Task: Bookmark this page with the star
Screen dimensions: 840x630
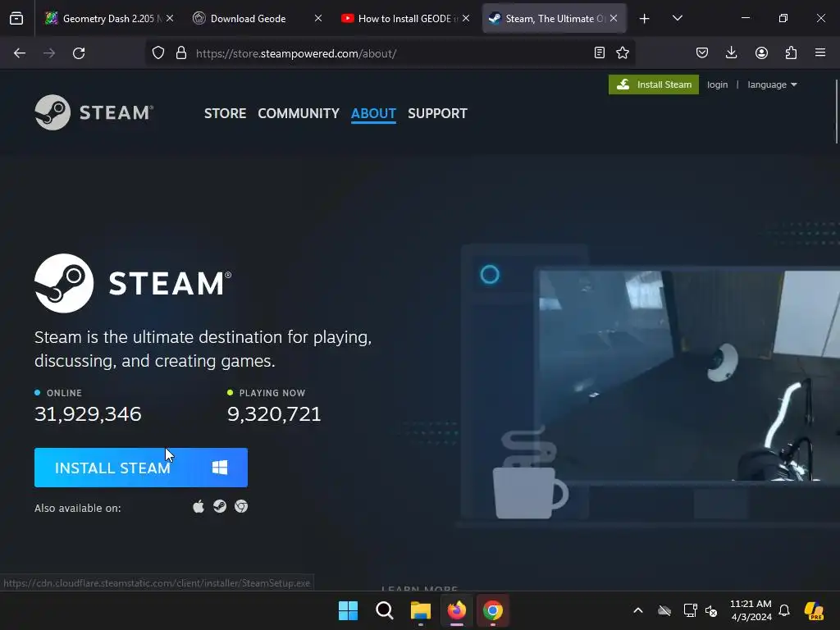Action: tap(623, 52)
